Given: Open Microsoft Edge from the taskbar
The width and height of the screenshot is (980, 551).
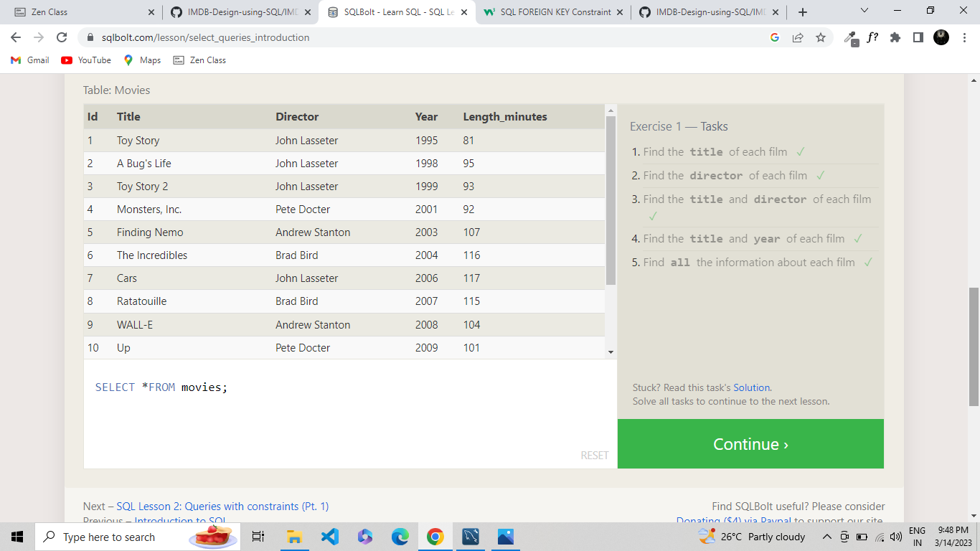Looking at the screenshot, I should coord(400,537).
